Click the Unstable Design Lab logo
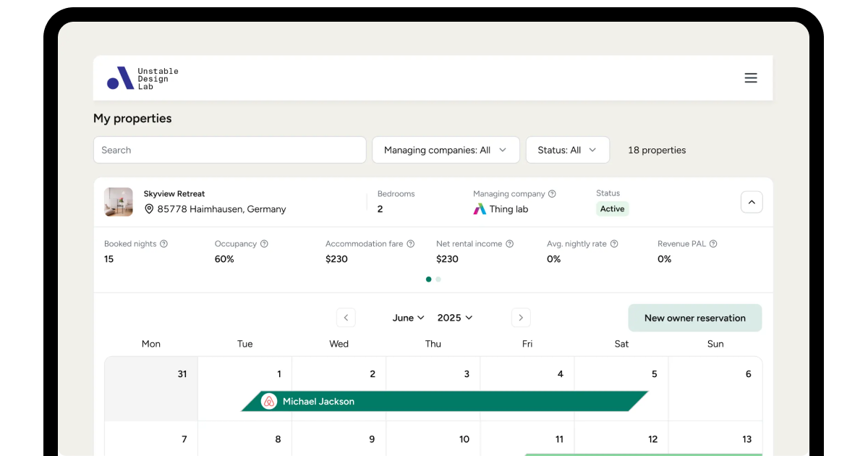Screen dimensions: 868x456 tap(142, 78)
